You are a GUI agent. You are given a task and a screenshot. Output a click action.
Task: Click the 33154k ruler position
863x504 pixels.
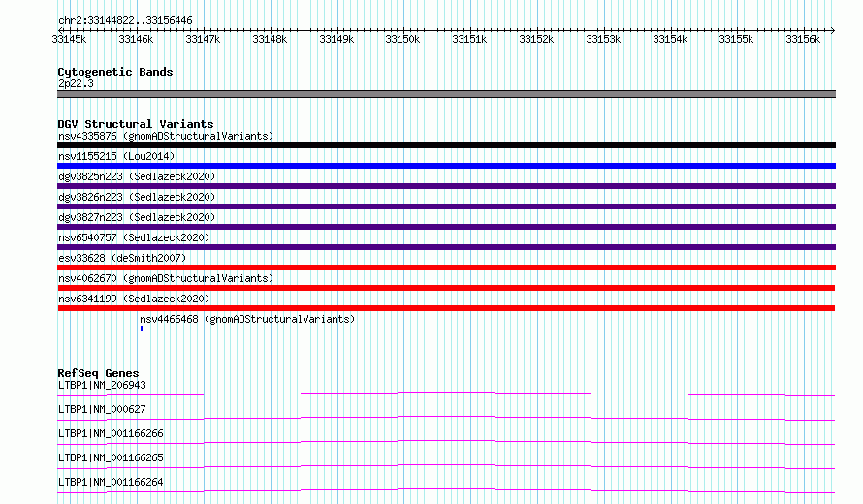pyautogui.click(x=670, y=39)
